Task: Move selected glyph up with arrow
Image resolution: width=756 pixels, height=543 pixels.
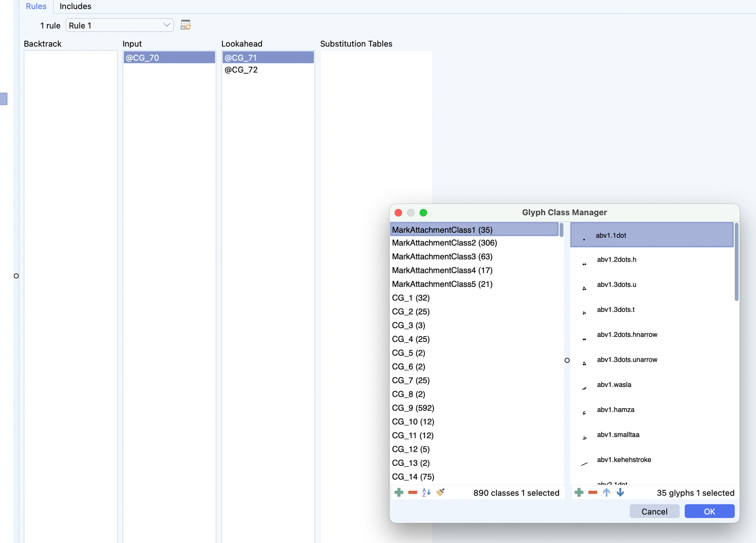Action: pos(606,493)
